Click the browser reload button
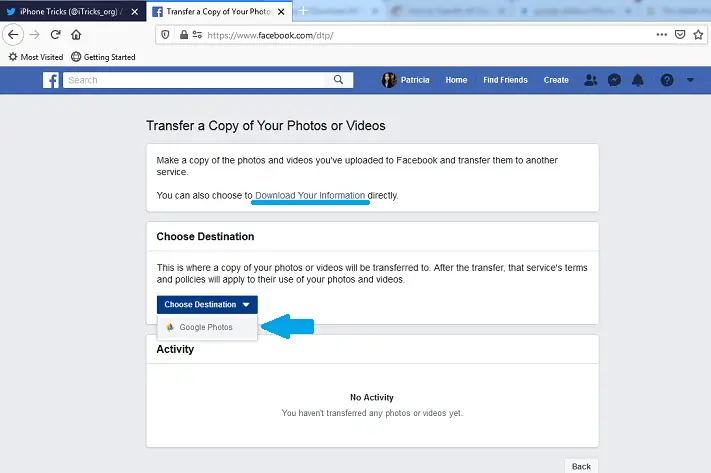This screenshot has width=711, height=473. pos(54,34)
